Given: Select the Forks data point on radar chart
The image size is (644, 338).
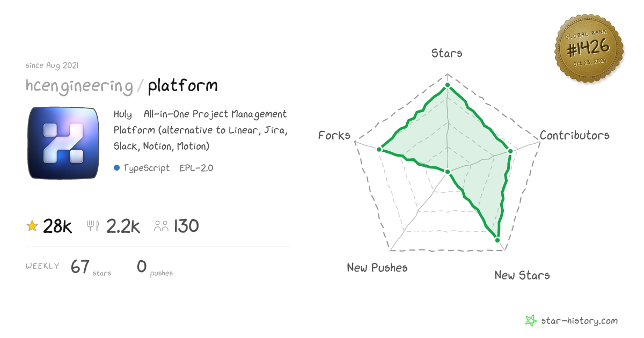Looking at the screenshot, I should [x=379, y=150].
